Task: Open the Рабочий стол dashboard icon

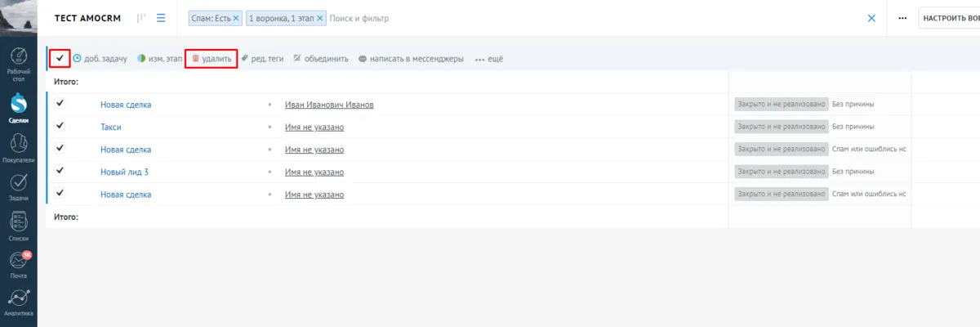Action: coord(18,65)
